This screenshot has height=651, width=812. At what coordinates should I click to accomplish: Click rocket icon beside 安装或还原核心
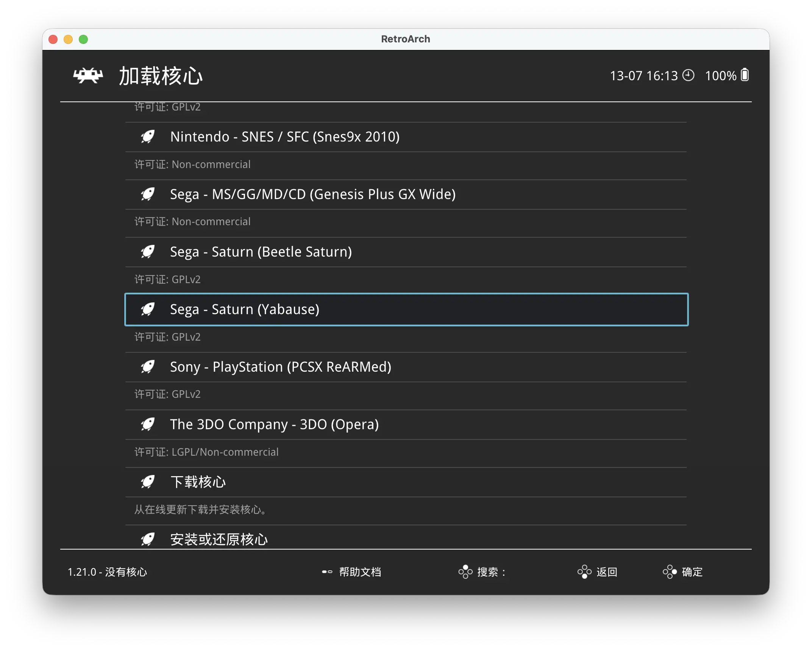[148, 539]
